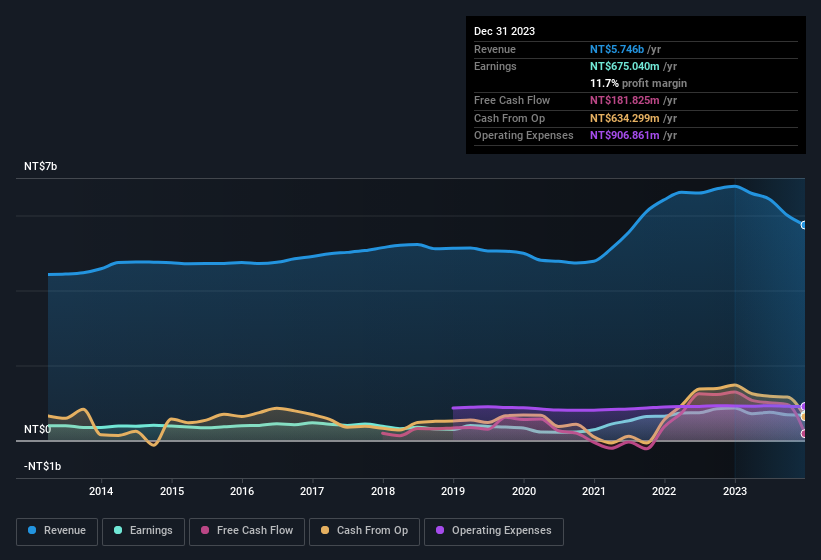Click the 2014 x-axis year label
Image resolution: width=821 pixels, height=560 pixels.
coord(100,491)
